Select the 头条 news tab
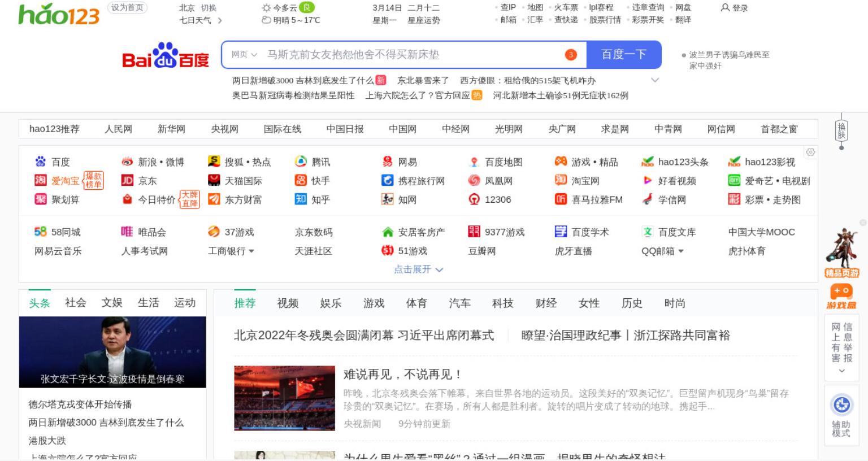868x461 pixels. pos(40,303)
